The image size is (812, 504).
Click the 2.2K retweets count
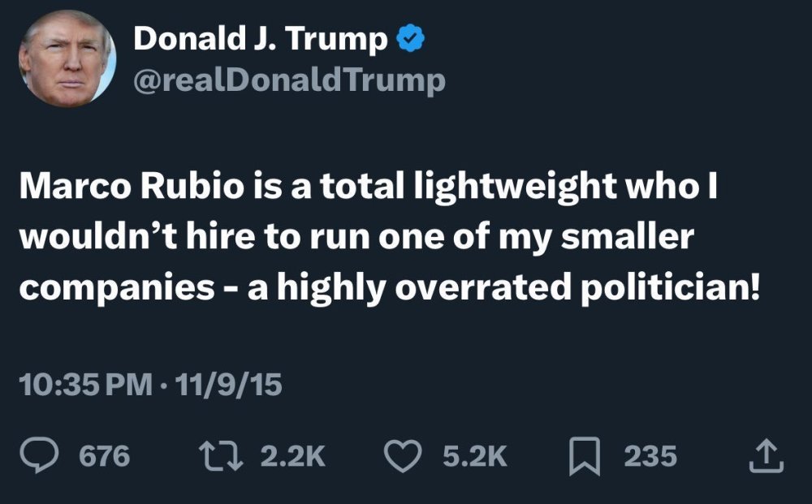click(x=293, y=456)
